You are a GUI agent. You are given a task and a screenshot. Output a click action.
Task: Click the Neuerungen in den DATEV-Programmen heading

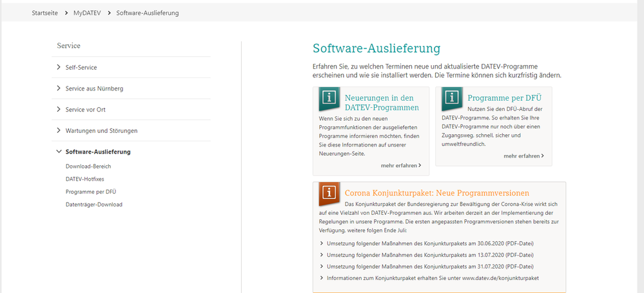[382, 103]
